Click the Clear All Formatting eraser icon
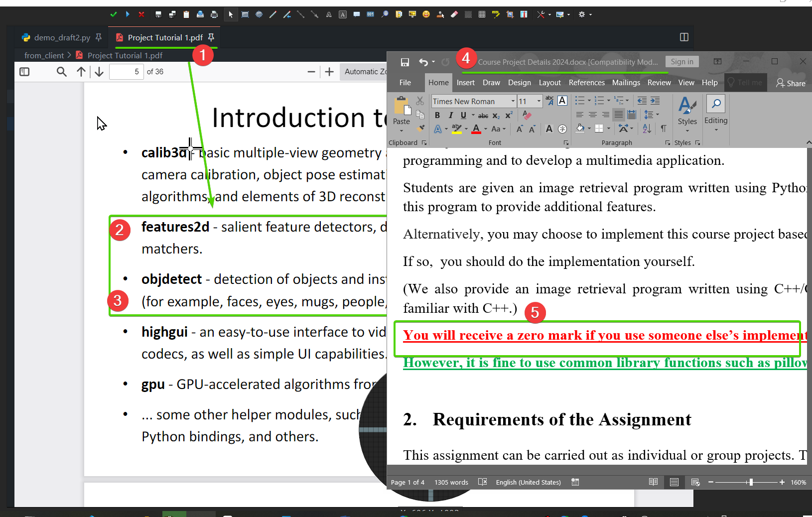Viewport: 812px width, 517px height. tap(527, 116)
